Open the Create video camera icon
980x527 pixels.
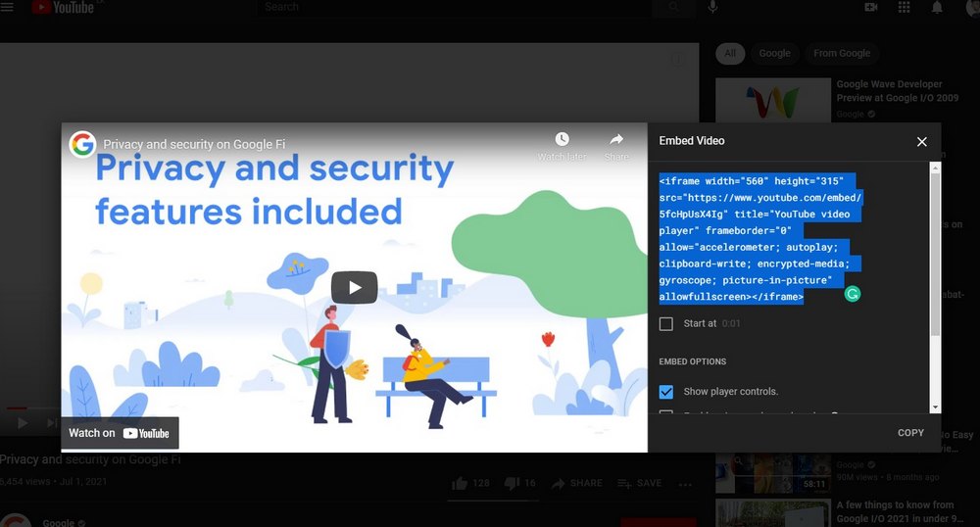point(870,7)
